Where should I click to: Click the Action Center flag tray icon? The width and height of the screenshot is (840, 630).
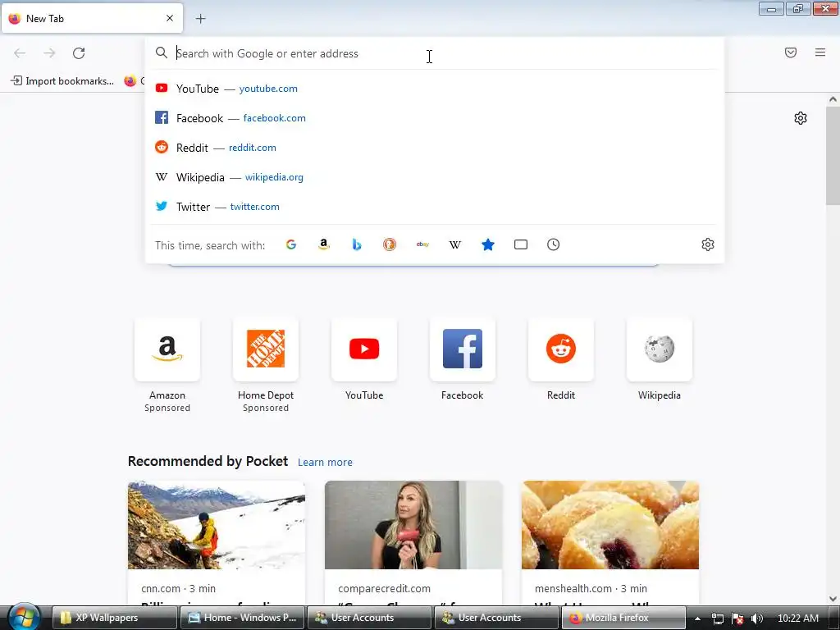pos(737,619)
